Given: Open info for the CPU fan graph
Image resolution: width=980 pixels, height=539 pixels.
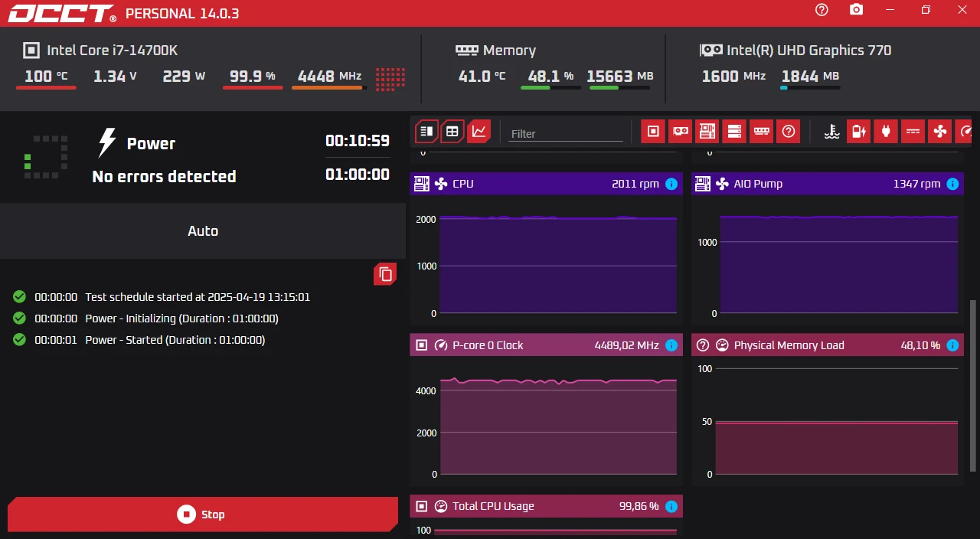Looking at the screenshot, I should coord(671,184).
